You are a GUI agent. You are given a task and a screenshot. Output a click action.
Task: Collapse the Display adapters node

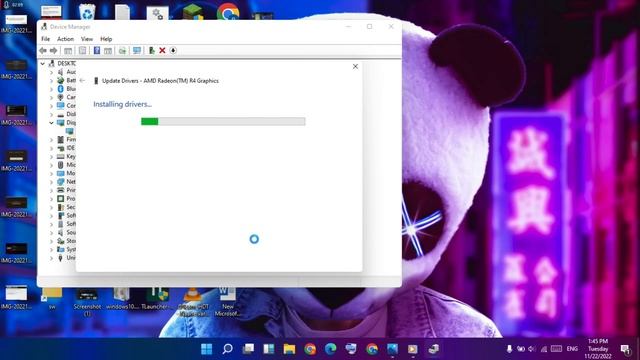[51, 123]
